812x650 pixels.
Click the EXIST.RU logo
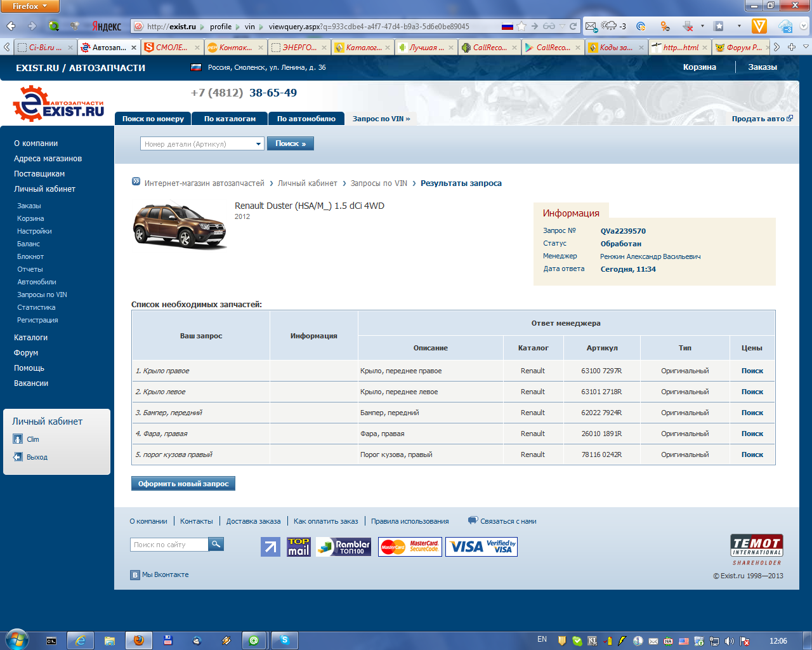coord(58,104)
